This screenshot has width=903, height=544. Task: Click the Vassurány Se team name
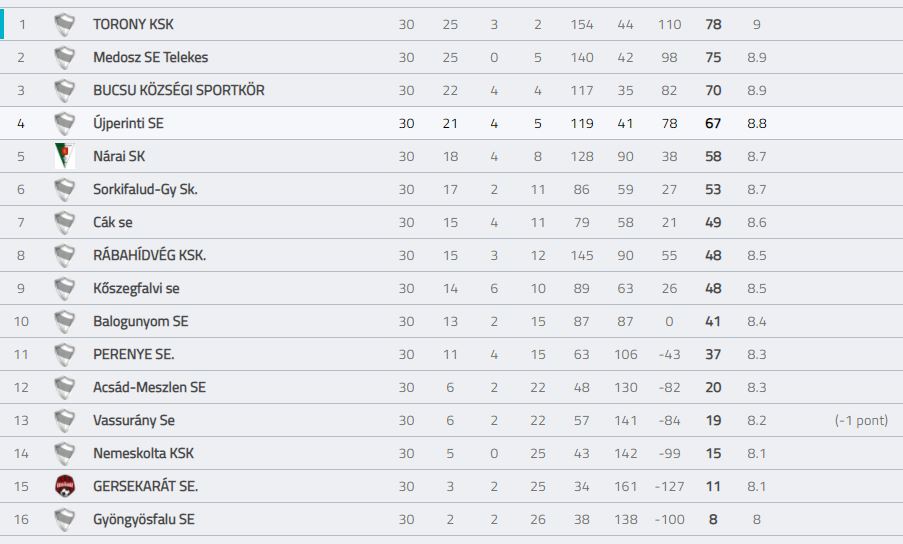pyautogui.click(x=134, y=421)
